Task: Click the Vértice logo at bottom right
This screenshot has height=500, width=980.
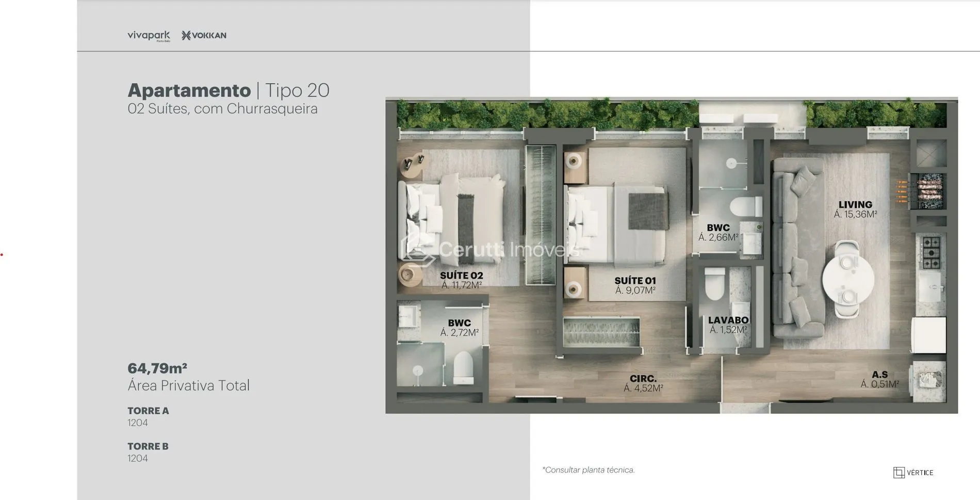Action: (913, 472)
